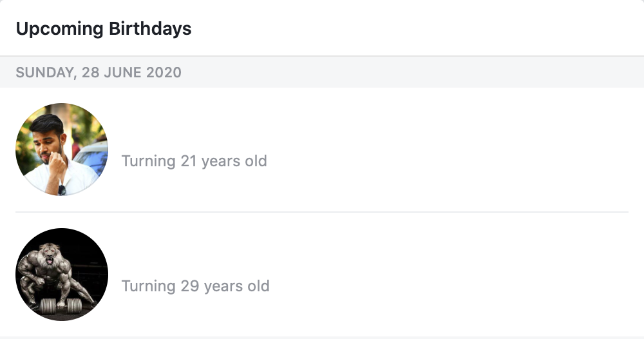
Task: Click the word "Birthdays" in the title
Action: (150, 29)
